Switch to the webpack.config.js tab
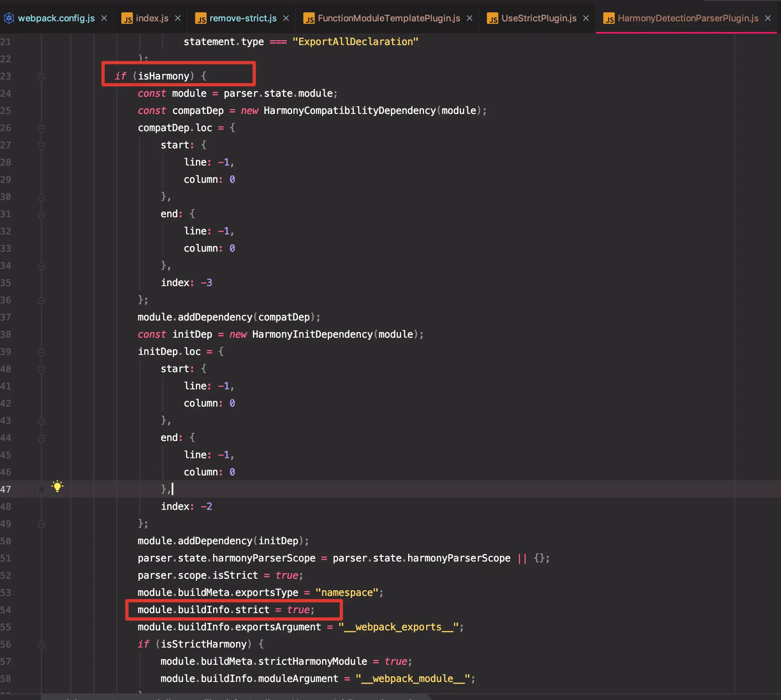Screen dimensions: 781x700 pos(56,18)
